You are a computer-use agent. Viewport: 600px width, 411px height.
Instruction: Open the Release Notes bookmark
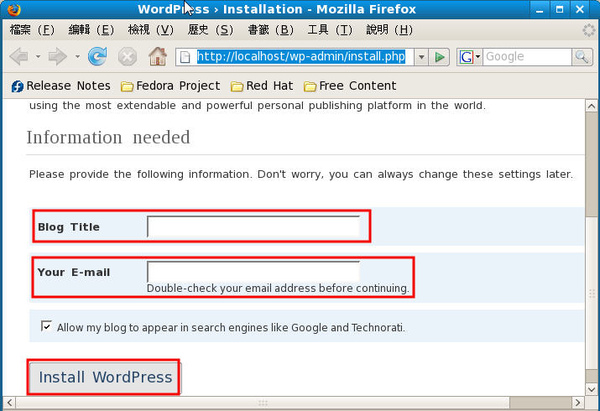[61, 86]
